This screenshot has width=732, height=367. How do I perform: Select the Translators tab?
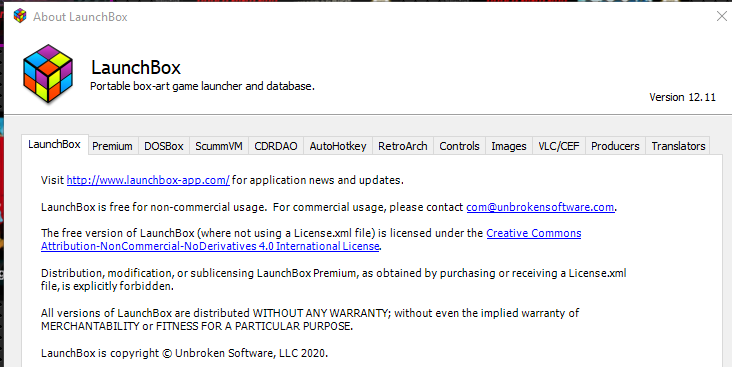coord(678,146)
